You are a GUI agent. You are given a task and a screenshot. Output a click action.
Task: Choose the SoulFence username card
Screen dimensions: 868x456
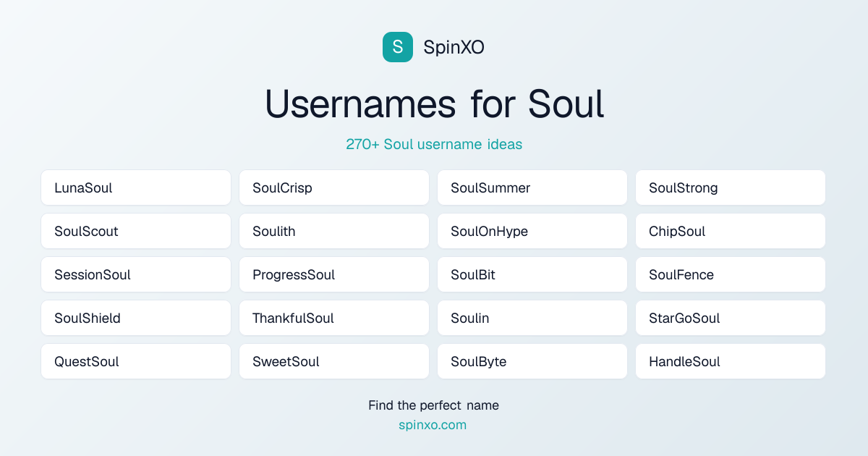[731, 274]
